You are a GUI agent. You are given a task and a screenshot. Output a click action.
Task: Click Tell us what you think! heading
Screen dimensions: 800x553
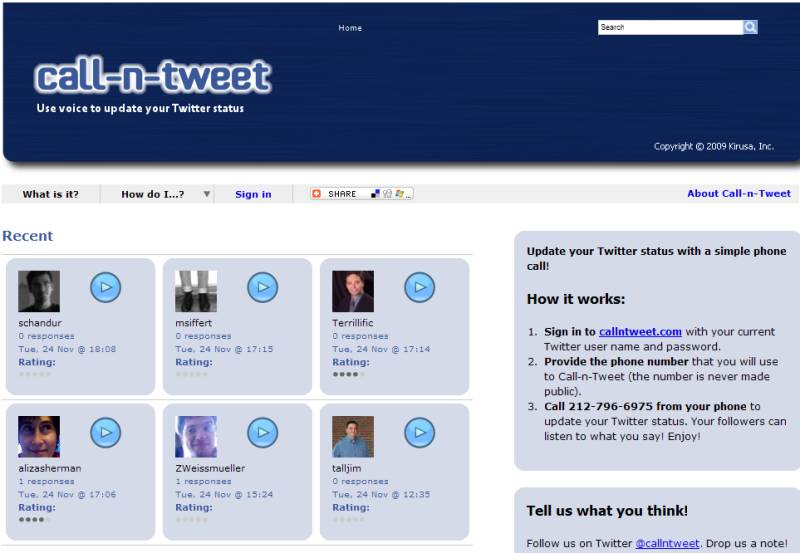tap(607, 511)
